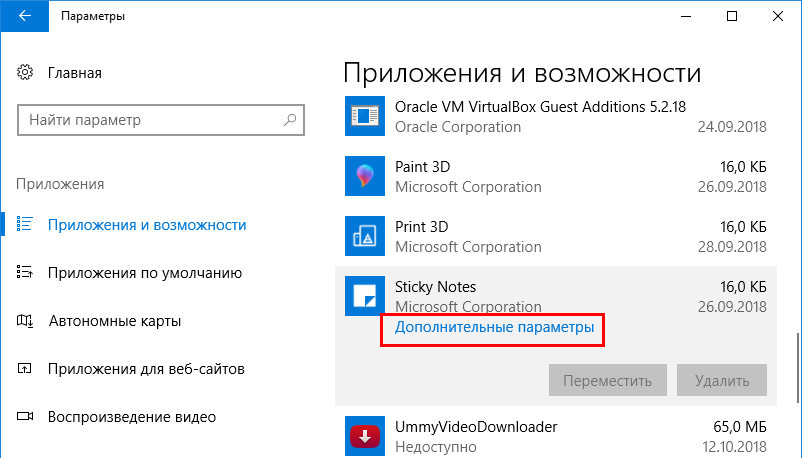
Task: Select the Paint 3D app entry
Action: (555, 177)
